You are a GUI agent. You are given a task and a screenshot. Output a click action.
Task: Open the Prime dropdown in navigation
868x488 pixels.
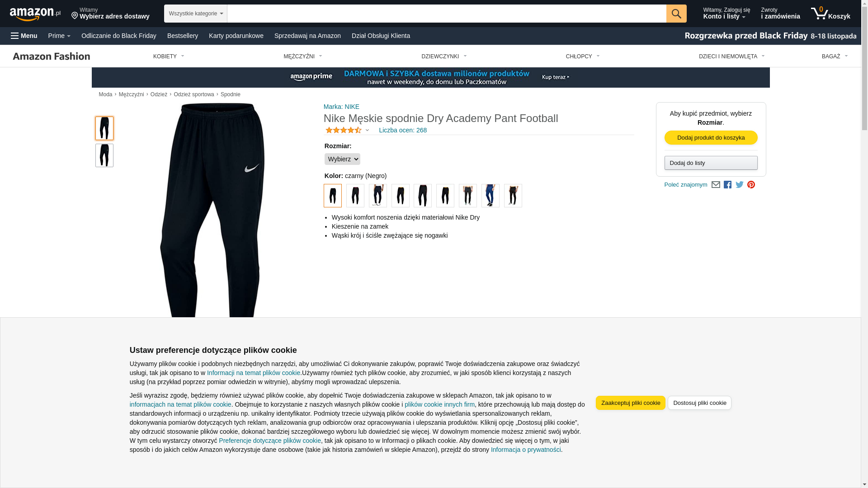pos(59,36)
